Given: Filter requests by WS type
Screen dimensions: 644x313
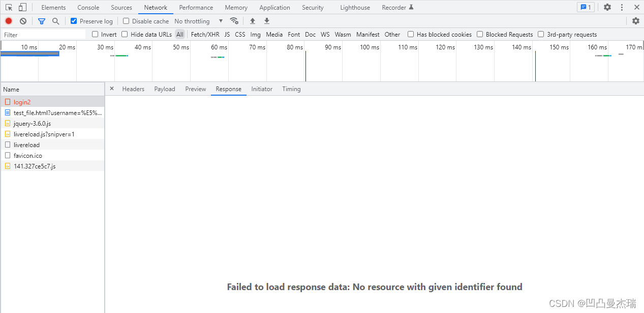Looking at the screenshot, I should point(325,35).
